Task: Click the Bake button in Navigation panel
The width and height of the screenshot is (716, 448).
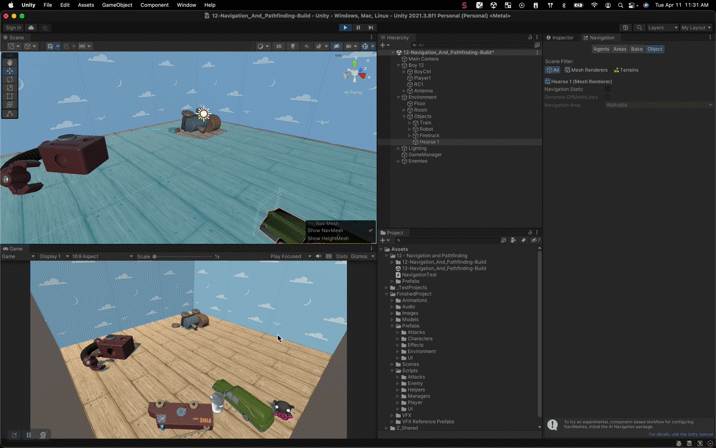Action: pyautogui.click(x=636, y=49)
